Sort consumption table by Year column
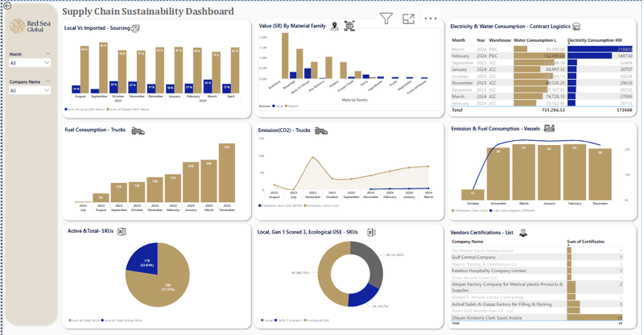This screenshot has height=335, width=644. (x=481, y=40)
